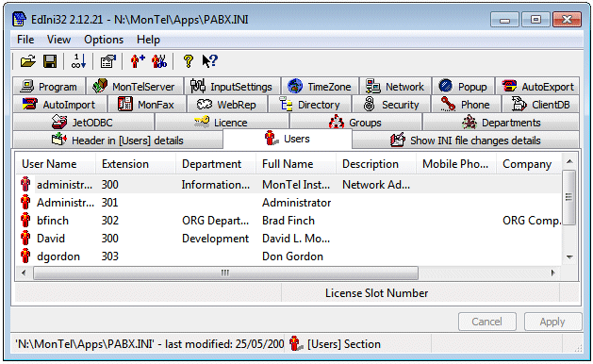This screenshot has height=364, width=593.
Task: Open the Phone tab
Action: 466,104
